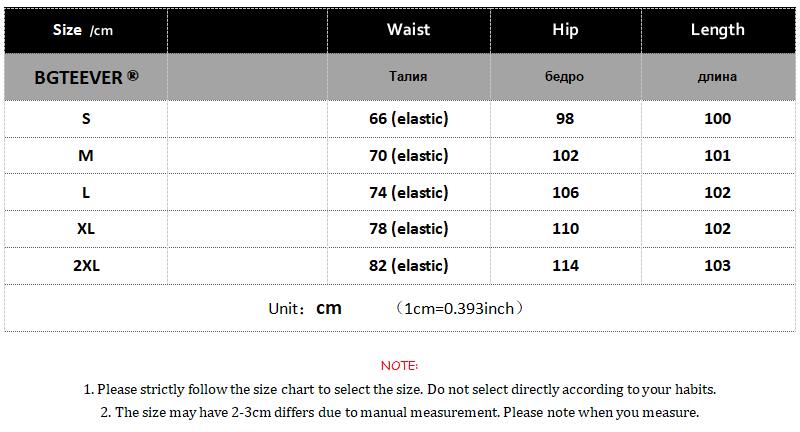Image resolution: width=800 pixels, height=432 pixels.
Task: Click the 2-3cm differs note line
Action: coord(400,412)
